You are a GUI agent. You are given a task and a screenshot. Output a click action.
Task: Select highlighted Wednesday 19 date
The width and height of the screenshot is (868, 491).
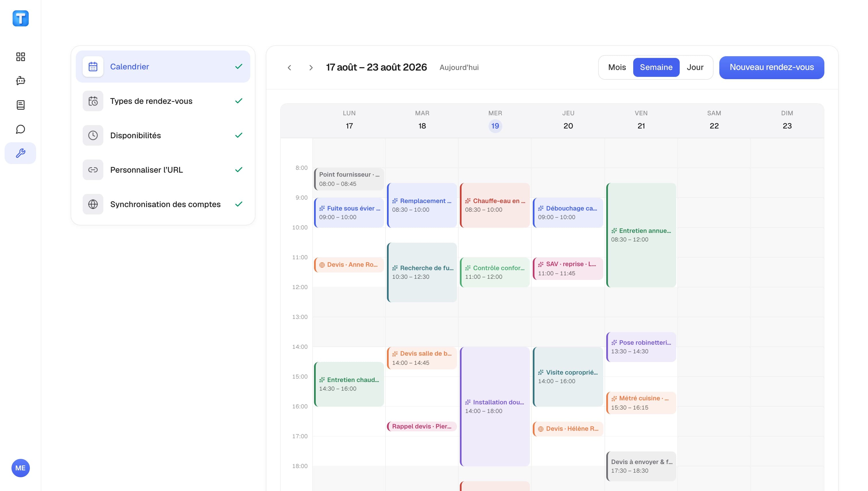pyautogui.click(x=495, y=126)
